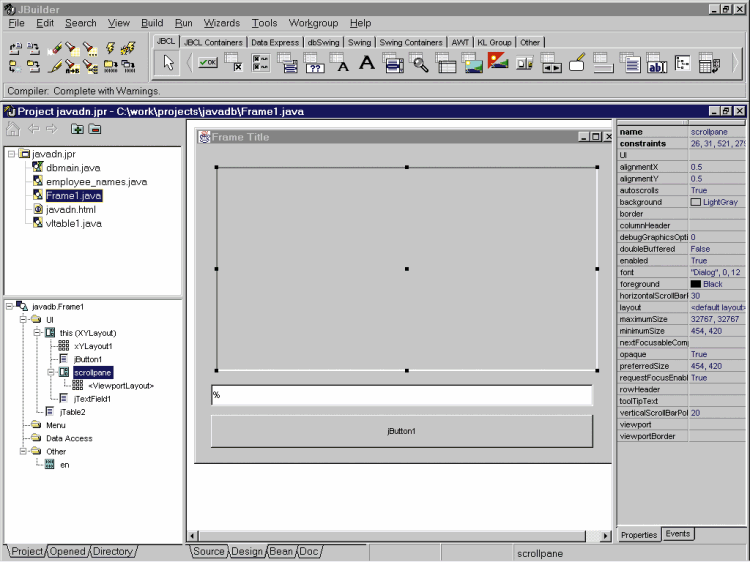Collapse the scrollpane node in component tree
Image resolution: width=750 pixels, height=562 pixels.
(50, 372)
